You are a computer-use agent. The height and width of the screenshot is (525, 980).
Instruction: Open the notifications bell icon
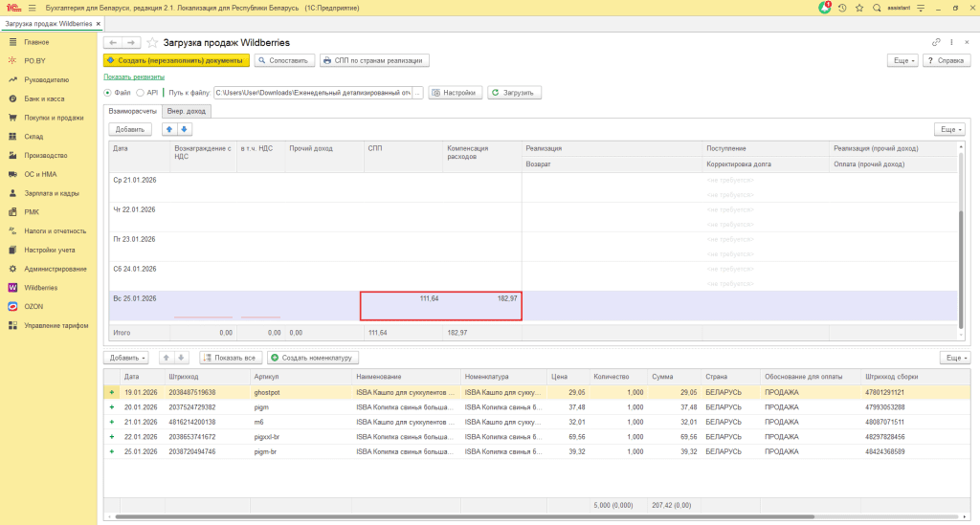click(825, 8)
